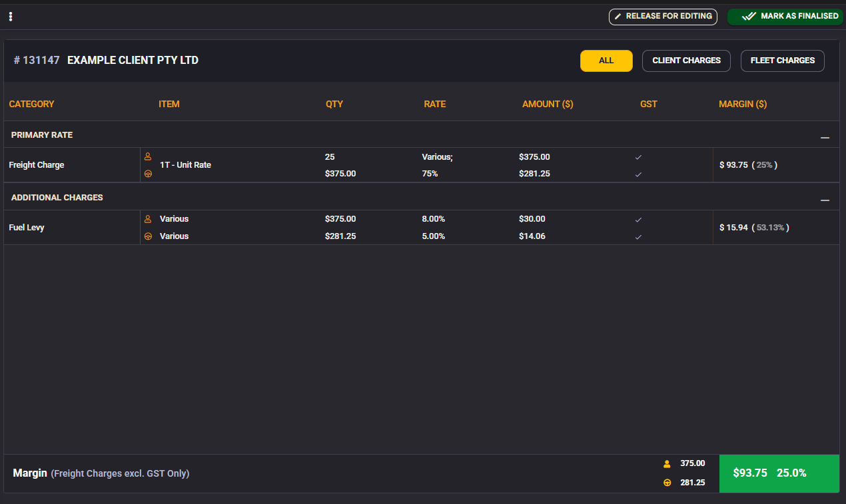Click the Qty column header
The height and width of the screenshot is (504, 846).
pyautogui.click(x=334, y=105)
